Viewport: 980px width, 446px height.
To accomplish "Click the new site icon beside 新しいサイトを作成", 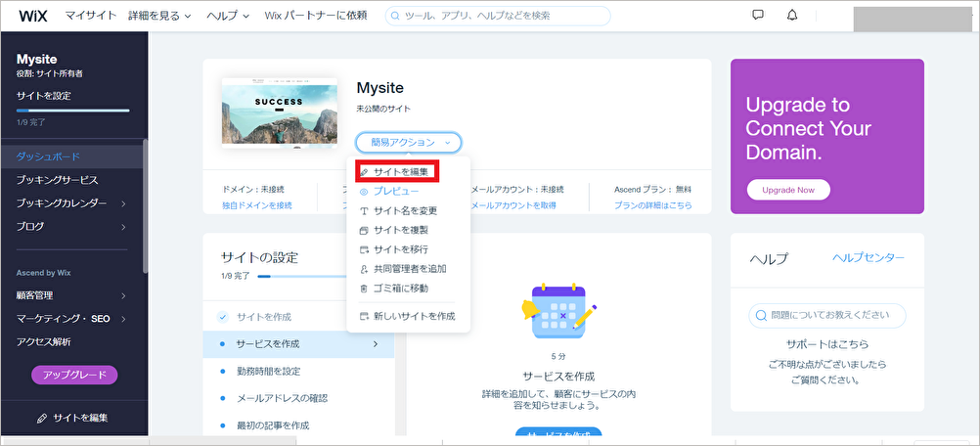I will 365,317.
